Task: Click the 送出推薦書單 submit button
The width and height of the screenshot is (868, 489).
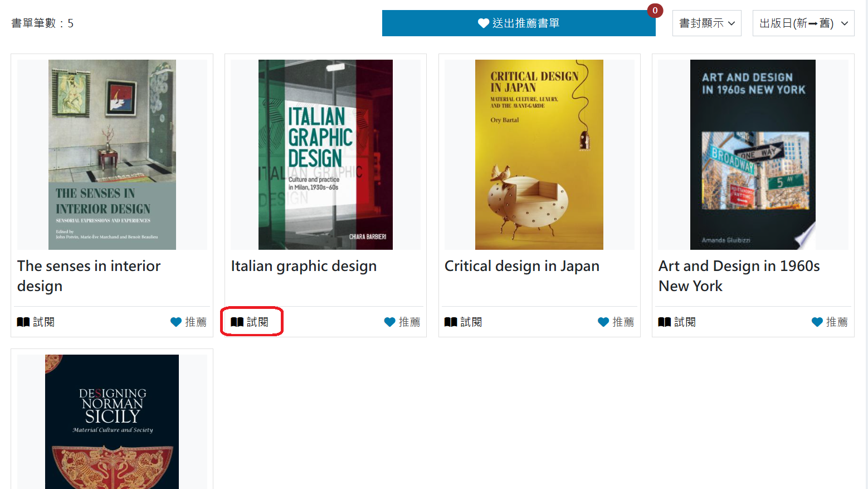Action: 519,23
